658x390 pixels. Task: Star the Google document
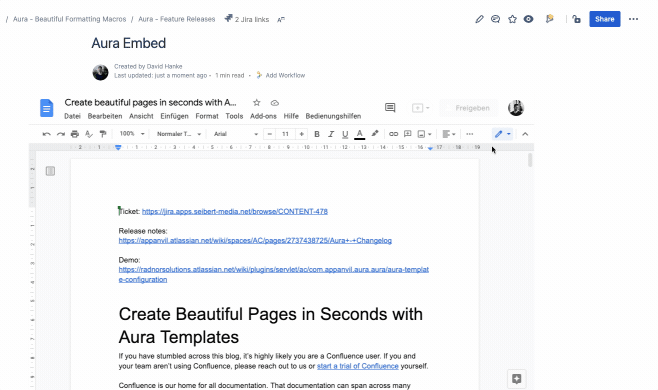[x=257, y=102]
